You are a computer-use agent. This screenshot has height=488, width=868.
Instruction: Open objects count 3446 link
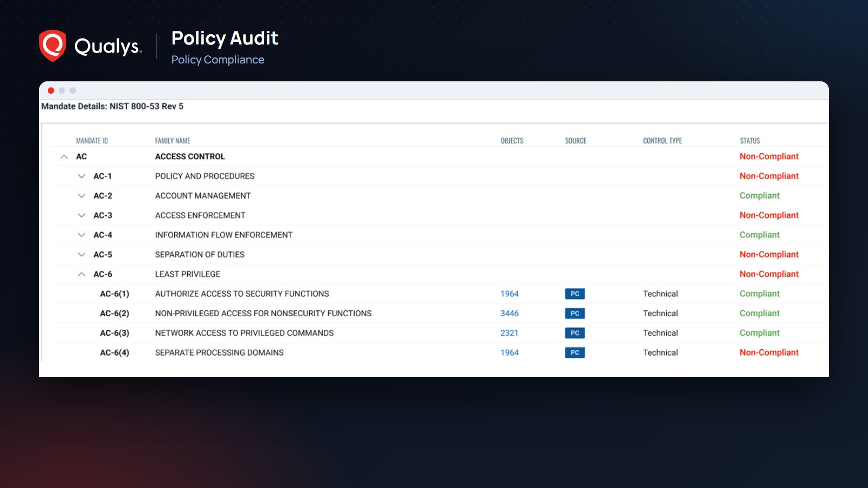[509, 313]
